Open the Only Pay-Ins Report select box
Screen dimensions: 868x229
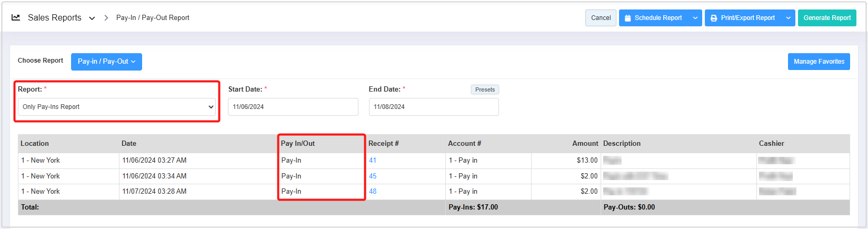click(117, 107)
